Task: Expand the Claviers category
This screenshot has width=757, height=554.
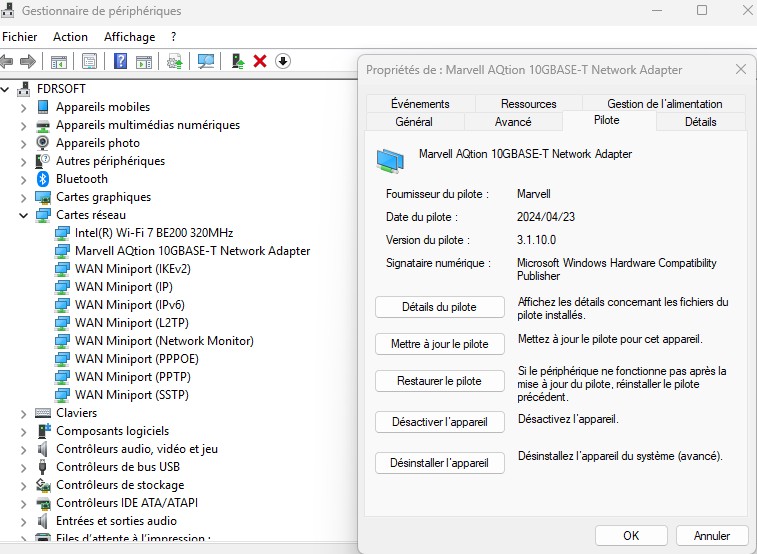Action: (23, 413)
